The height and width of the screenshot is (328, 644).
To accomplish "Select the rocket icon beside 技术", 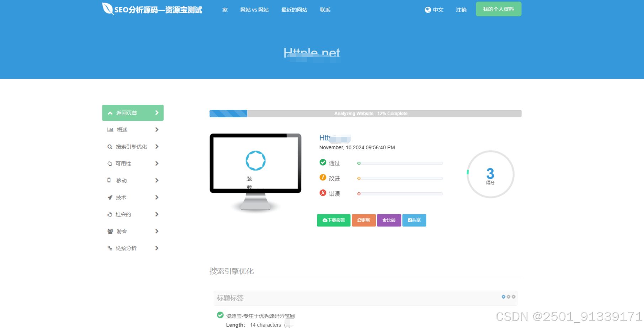I will point(110,197).
